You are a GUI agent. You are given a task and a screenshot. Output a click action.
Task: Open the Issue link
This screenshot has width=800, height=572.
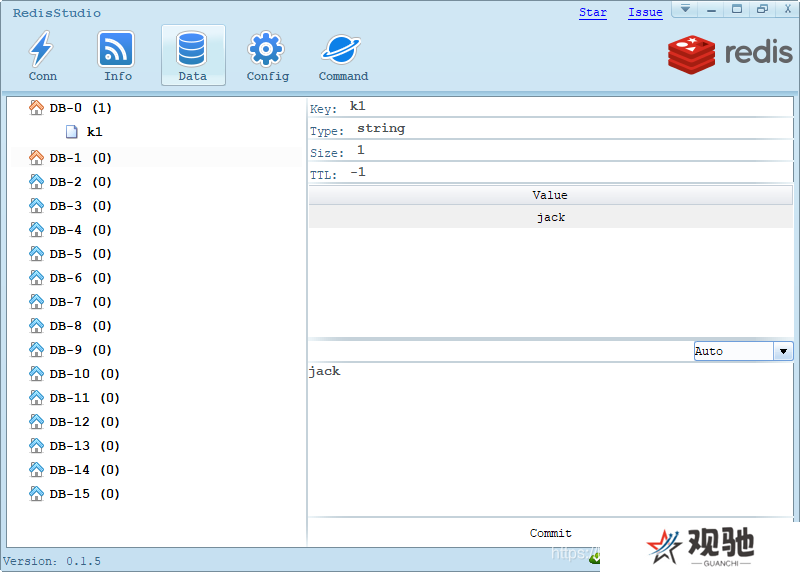[x=645, y=12]
